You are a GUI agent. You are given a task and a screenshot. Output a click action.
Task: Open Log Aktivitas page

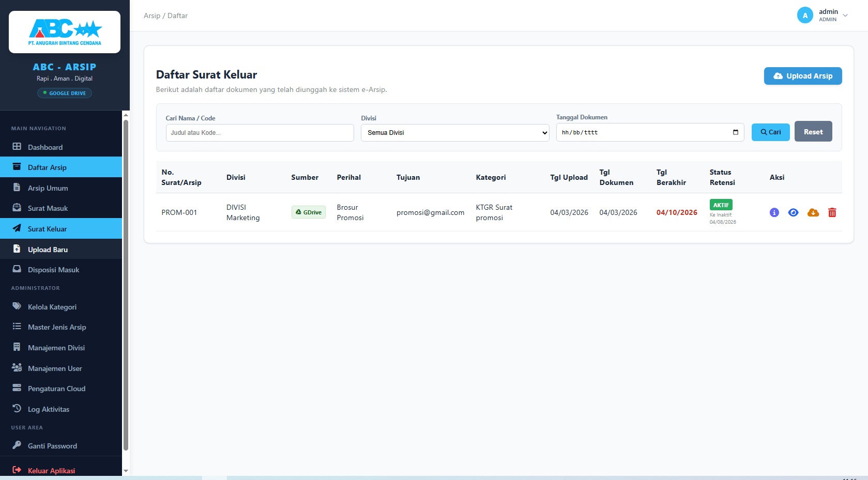tap(61, 409)
